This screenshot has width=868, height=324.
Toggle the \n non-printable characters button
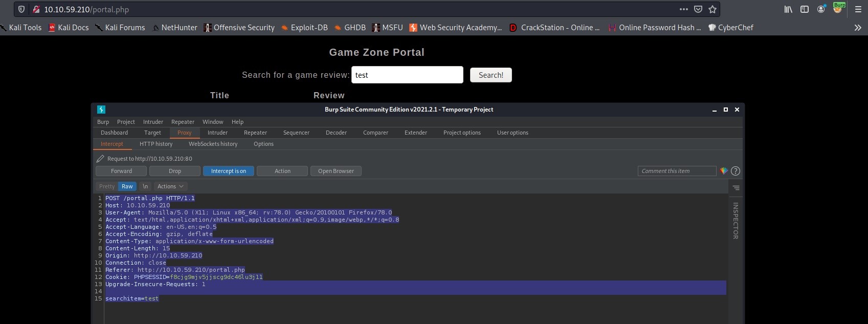point(145,186)
